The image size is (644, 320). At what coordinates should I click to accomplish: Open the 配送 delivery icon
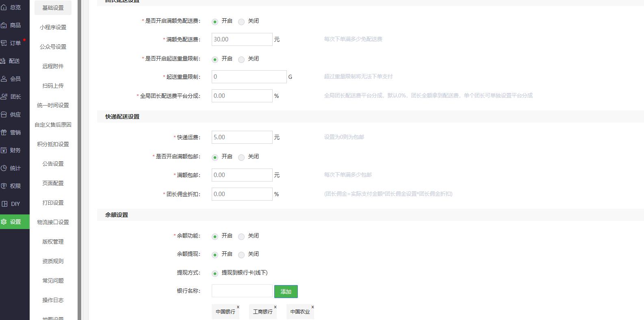click(x=3, y=61)
